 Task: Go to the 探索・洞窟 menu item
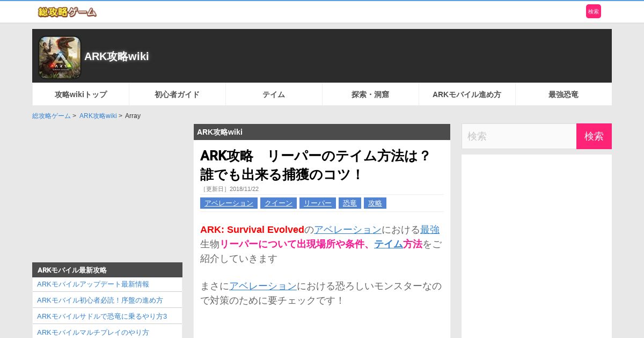370,94
